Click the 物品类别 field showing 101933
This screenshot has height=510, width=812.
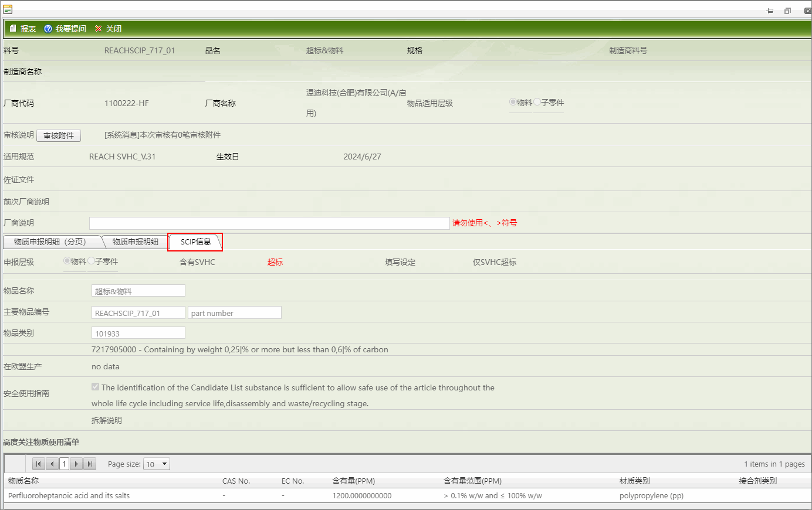tap(138, 333)
